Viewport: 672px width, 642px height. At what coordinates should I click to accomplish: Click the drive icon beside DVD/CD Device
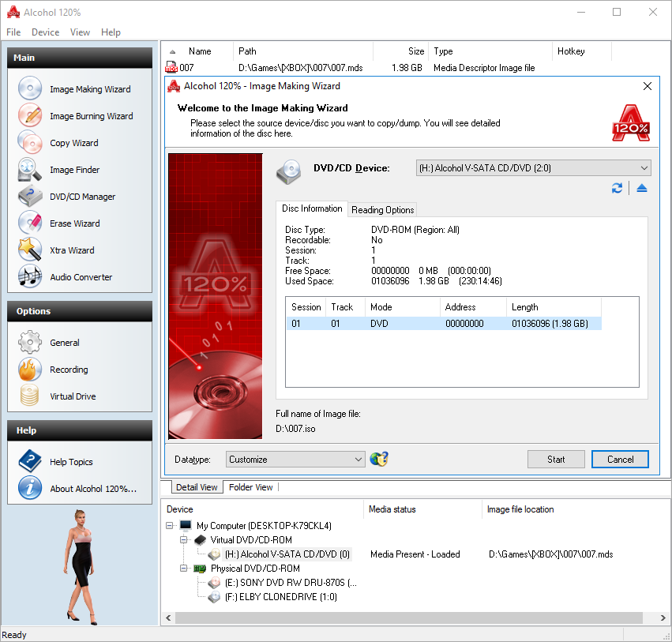288,171
